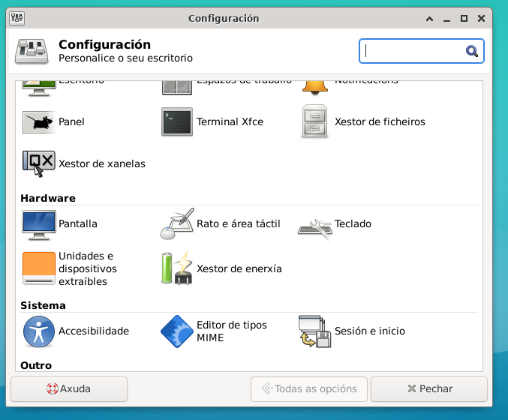Open the Espazos de traballo icon

click(177, 85)
